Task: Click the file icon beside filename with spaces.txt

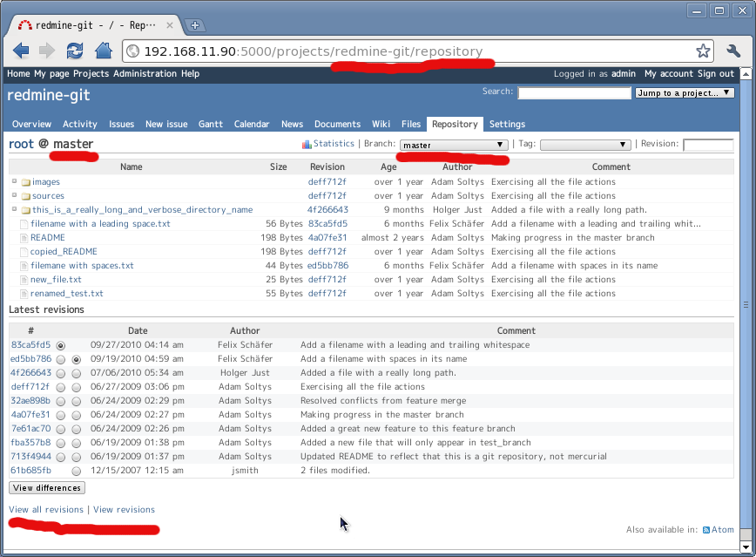Action: point(24,266)
